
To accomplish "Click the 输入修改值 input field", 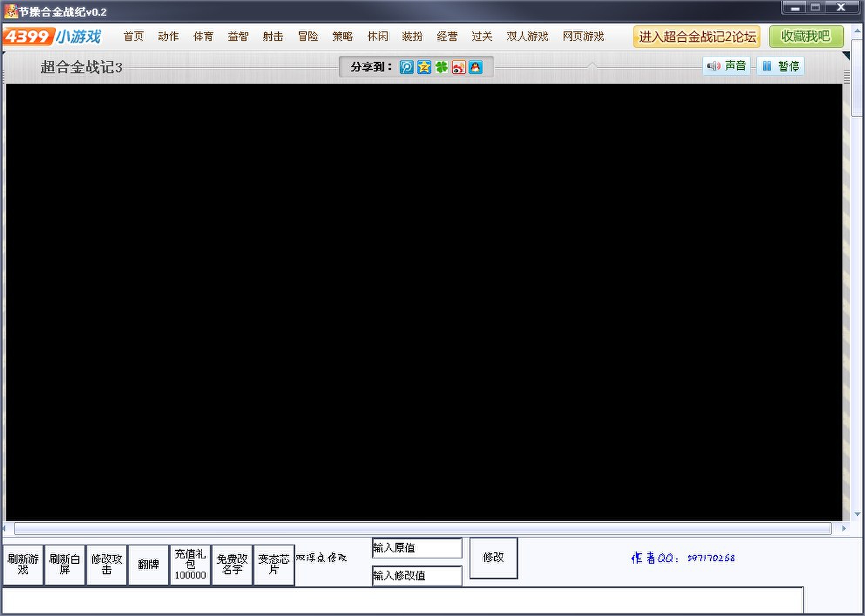I will tap(417, 576).
